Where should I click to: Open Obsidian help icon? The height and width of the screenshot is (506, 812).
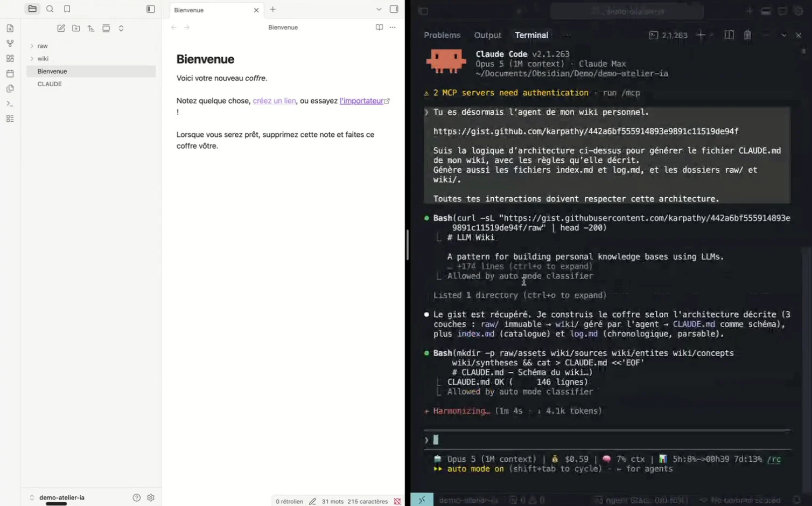pyautogui.click(x=137, y=497)
